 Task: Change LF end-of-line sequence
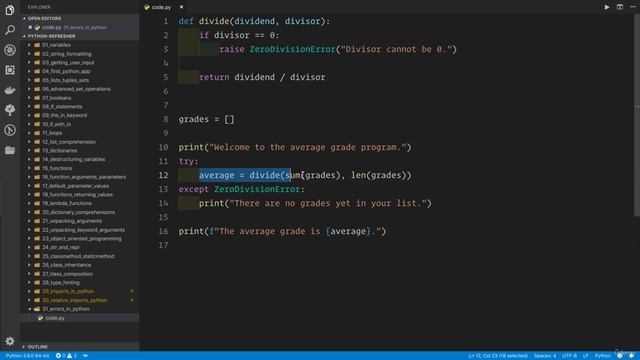click(x=585, y=356)
